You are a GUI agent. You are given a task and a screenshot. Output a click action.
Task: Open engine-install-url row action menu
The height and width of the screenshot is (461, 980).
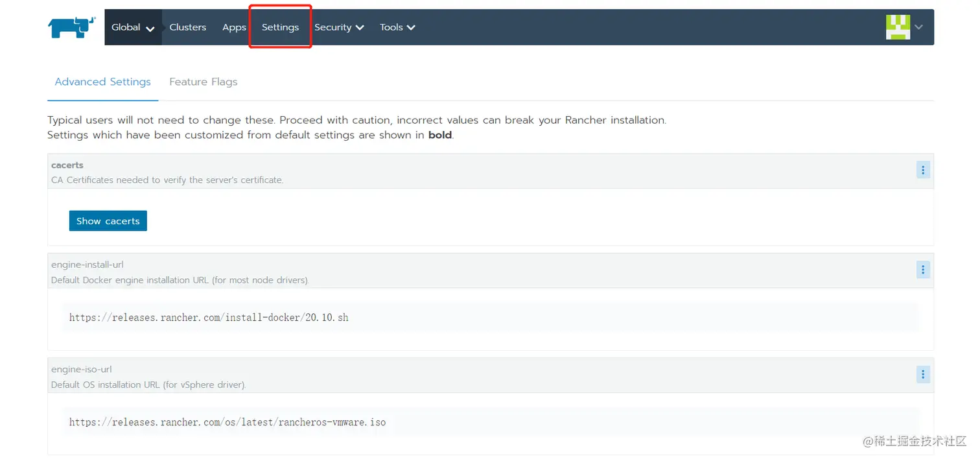[x=923, y=270]
